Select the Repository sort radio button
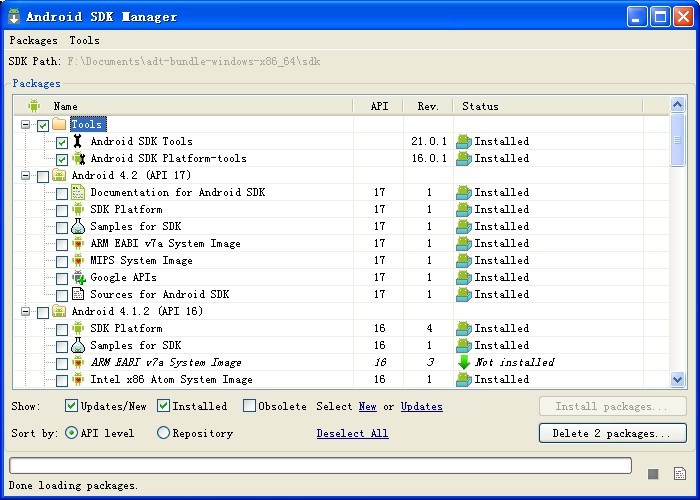The height and width of the screenshot is (500, 700). pos(163,433)
